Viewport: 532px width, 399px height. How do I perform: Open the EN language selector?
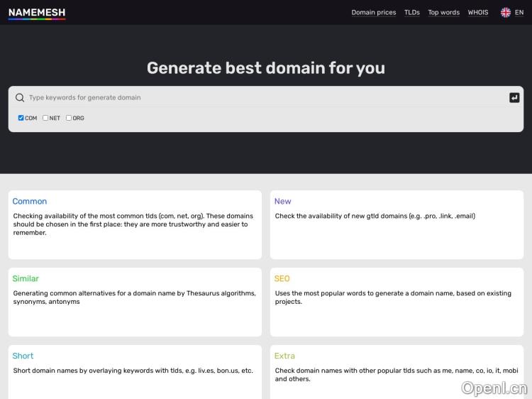point(519,12)
